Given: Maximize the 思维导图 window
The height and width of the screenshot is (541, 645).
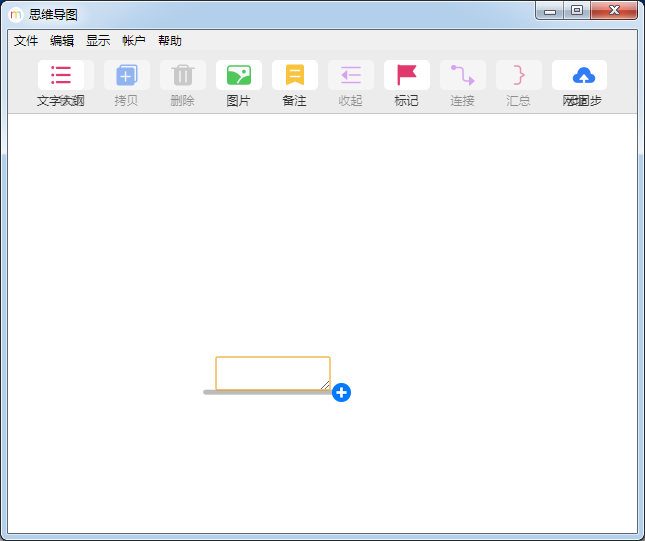Looking at the screenshot, I should pyautogui.click(x=577, y=10).
